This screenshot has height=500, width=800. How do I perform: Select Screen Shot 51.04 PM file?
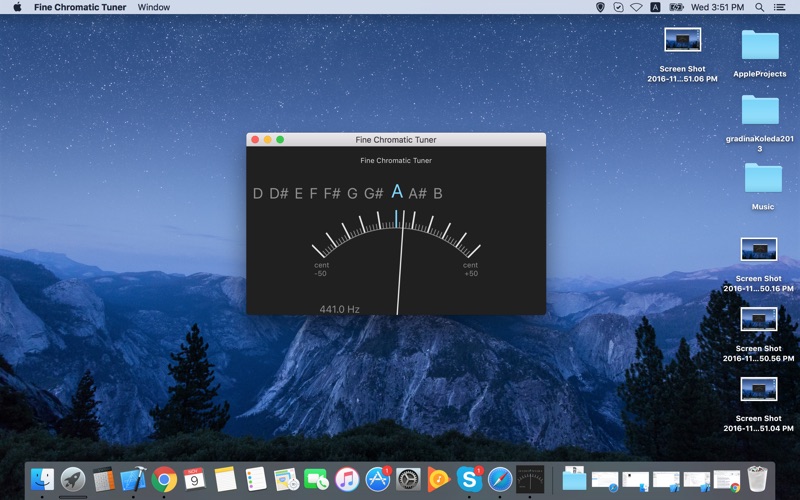coord(758,404)
